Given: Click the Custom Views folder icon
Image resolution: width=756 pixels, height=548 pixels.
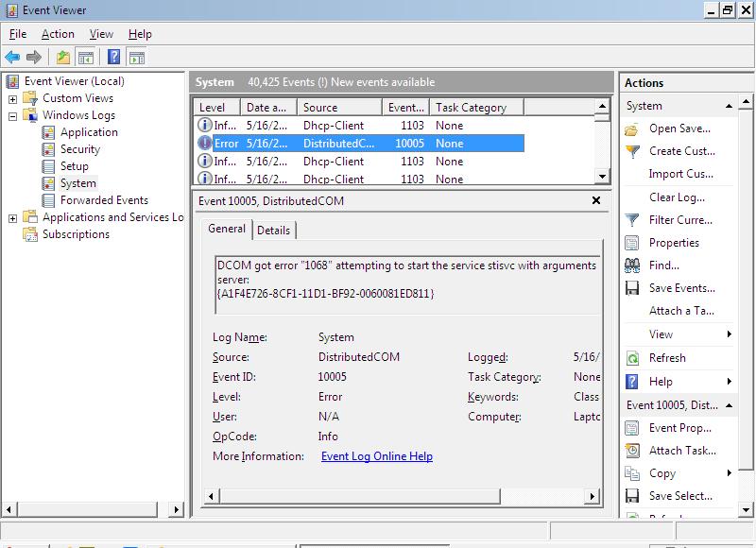Looking at the screenshot, I should (x=30, y=98).
